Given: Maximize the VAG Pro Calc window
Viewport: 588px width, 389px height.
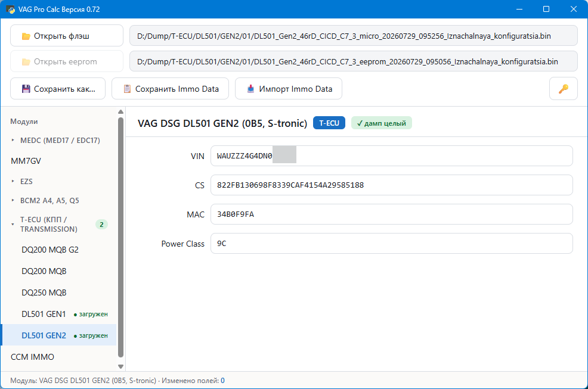Looking at the screenshot, I should pyautogui.click(x=546, y=9).
